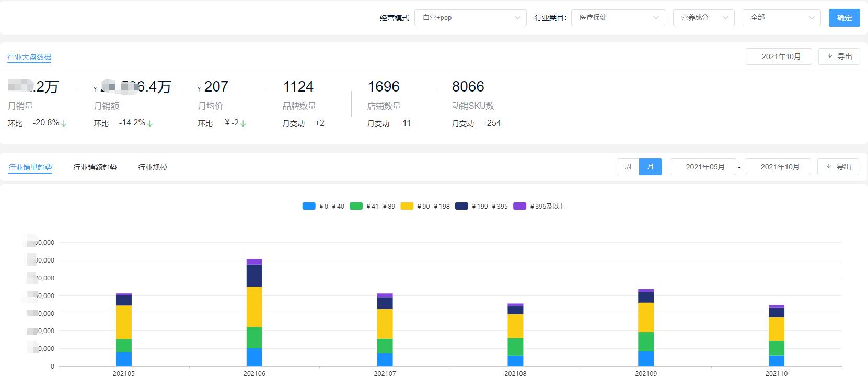Viewport: 868px width, 388px height.
Task: Open the 全部 dropdown
Action: pos(782,18)
